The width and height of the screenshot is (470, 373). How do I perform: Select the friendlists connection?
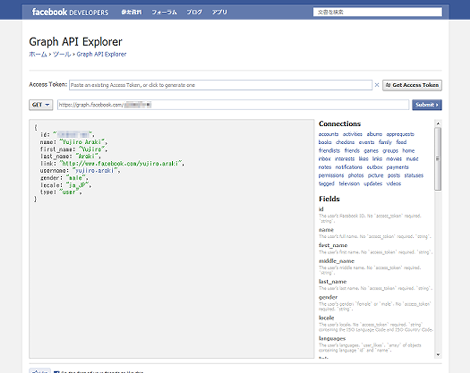pyautogui.click(x=329, y=151)
